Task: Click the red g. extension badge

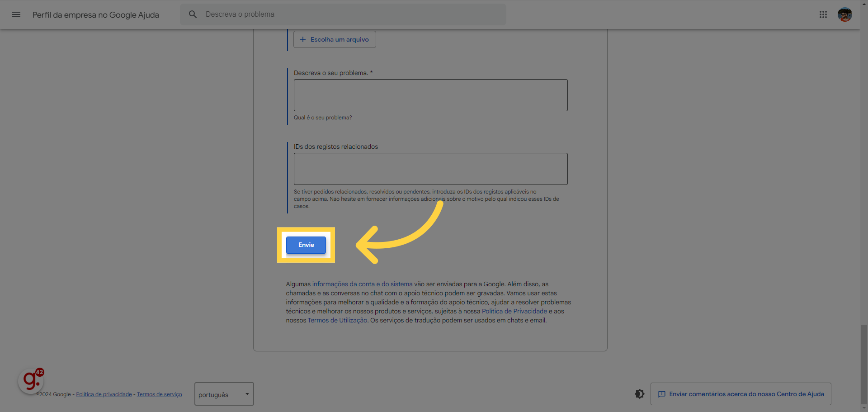Action: point(31,381)
